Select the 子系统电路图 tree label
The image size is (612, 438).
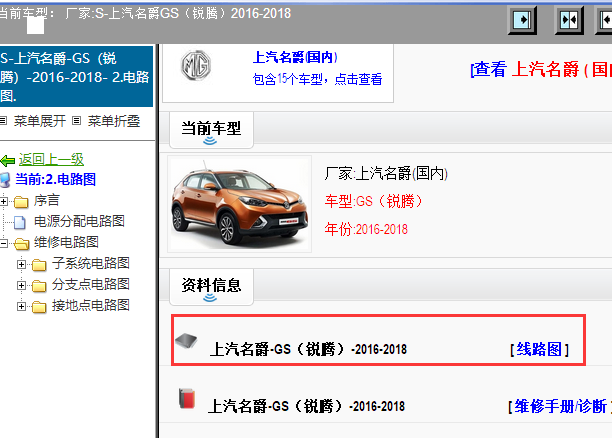point(91,263)
